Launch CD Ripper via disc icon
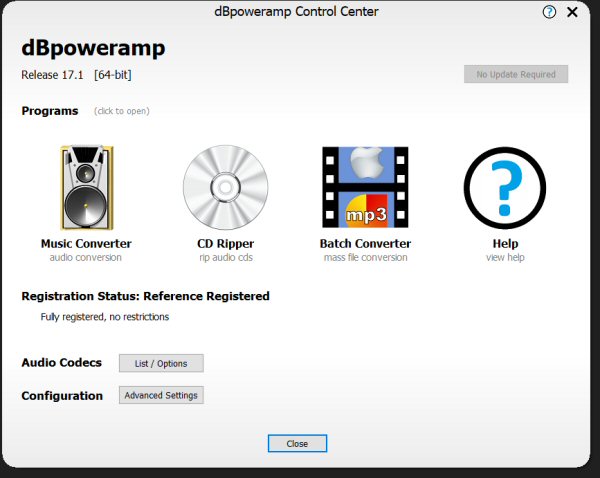 [225, 187]
